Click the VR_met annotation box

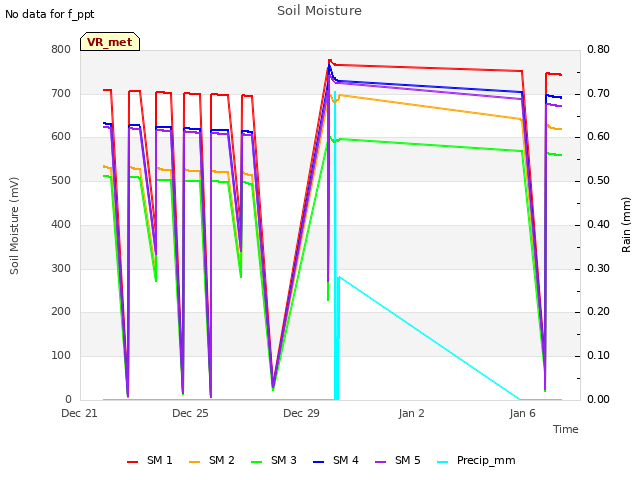point(110,42)
